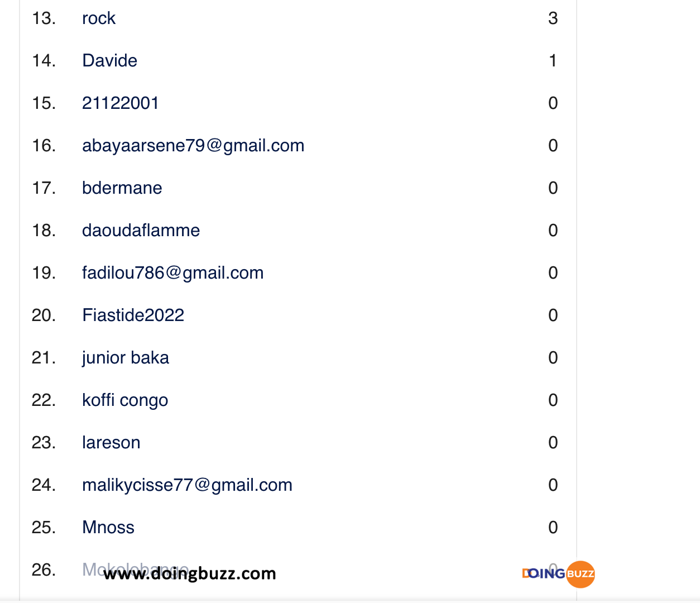This screenshot has width=700, height=603.
Task: Click rank number 25.
Action: coord(44,528)
